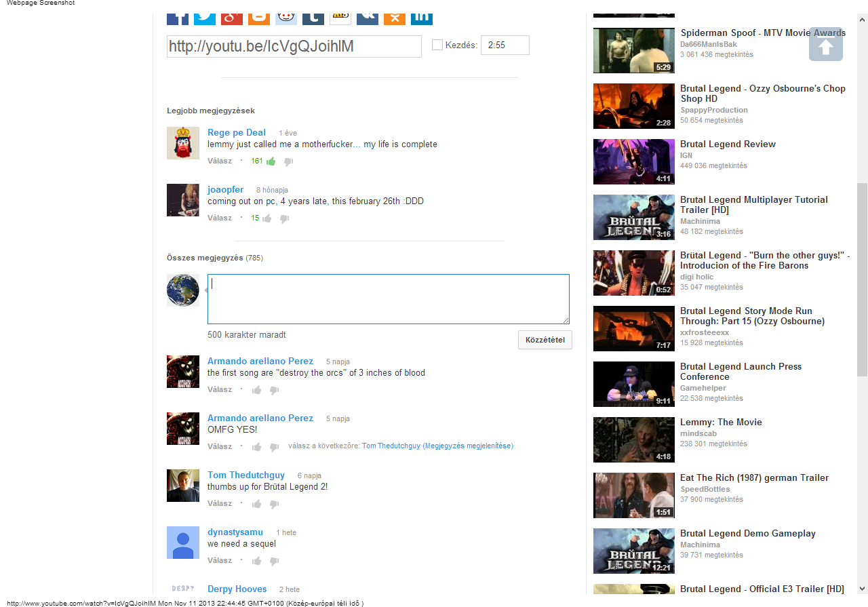Image resolution: width=868 pixels, height=607 pixels.
Task: Play the Story Mode Run Through thumbnail
Action: click(634, 328)
